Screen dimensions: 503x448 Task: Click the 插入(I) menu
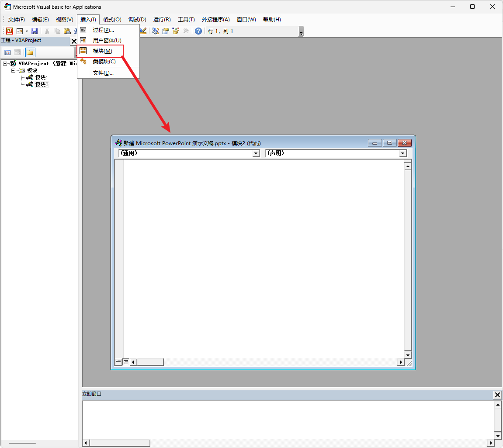pos(88,20)
